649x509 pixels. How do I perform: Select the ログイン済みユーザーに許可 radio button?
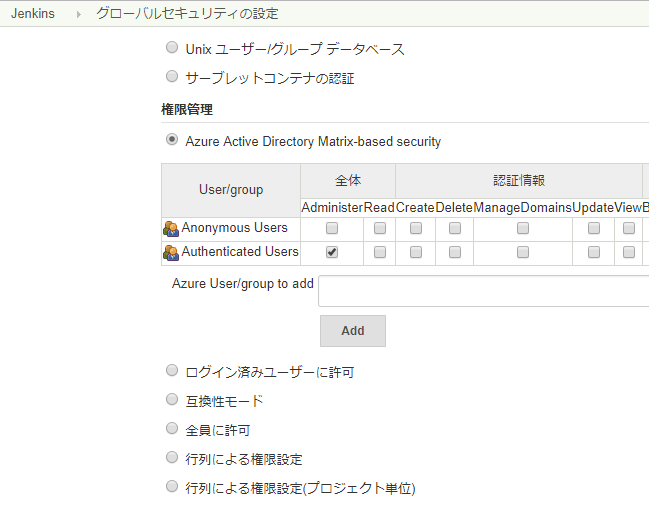pos(172,370)
